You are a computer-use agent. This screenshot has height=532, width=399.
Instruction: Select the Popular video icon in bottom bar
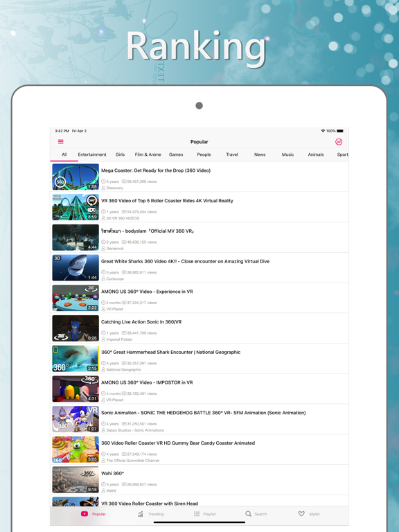[85, 514]
